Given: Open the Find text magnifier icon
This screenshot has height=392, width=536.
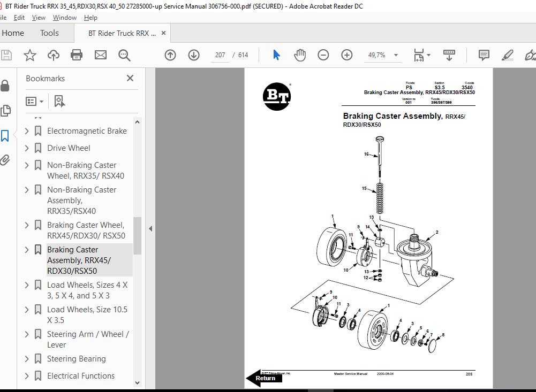Looking at the screenshot, I should (x=124, y=55).
